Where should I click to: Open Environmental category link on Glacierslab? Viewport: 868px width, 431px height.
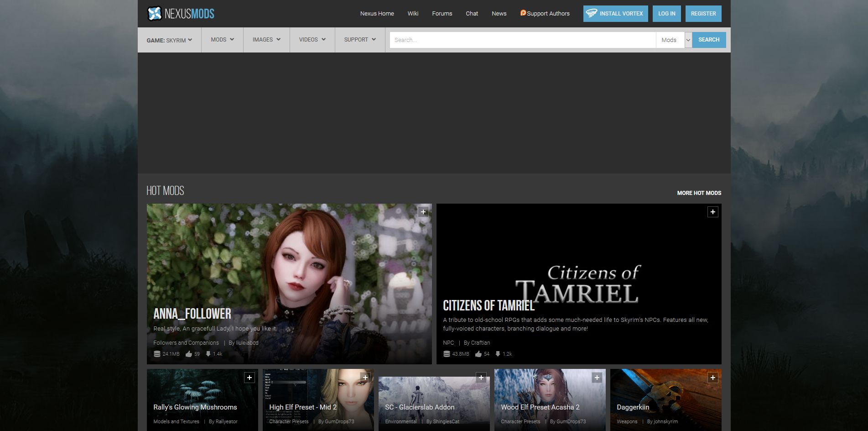coord(400,421)
